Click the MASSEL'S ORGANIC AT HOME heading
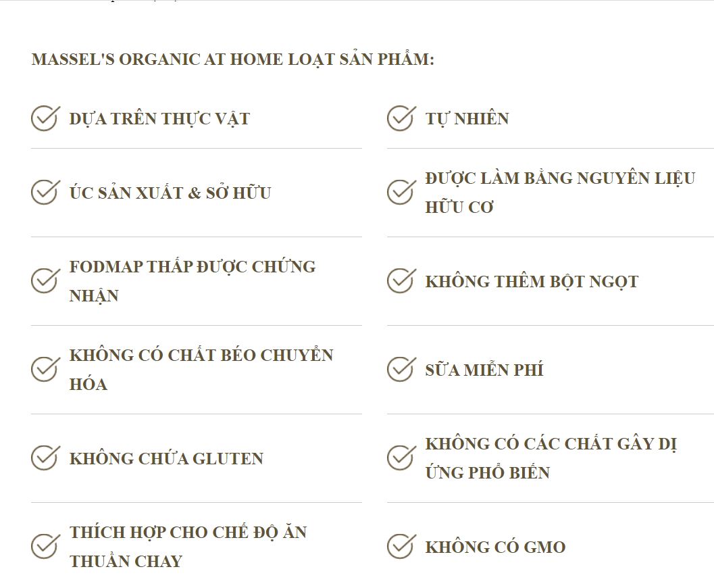This screenshot has height=588, width=714. [x=232, y=59]
